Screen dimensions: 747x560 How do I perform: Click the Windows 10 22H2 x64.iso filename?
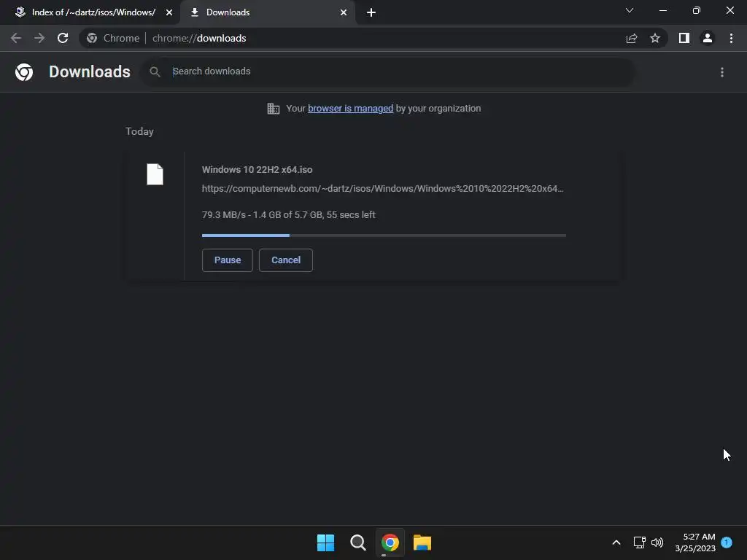tap(258, 169)
